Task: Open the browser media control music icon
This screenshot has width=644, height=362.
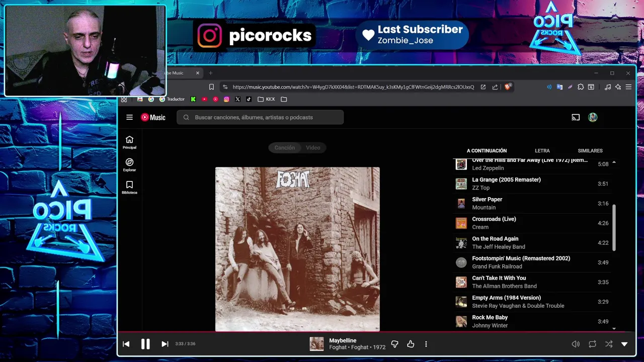Action: (608, 87)
